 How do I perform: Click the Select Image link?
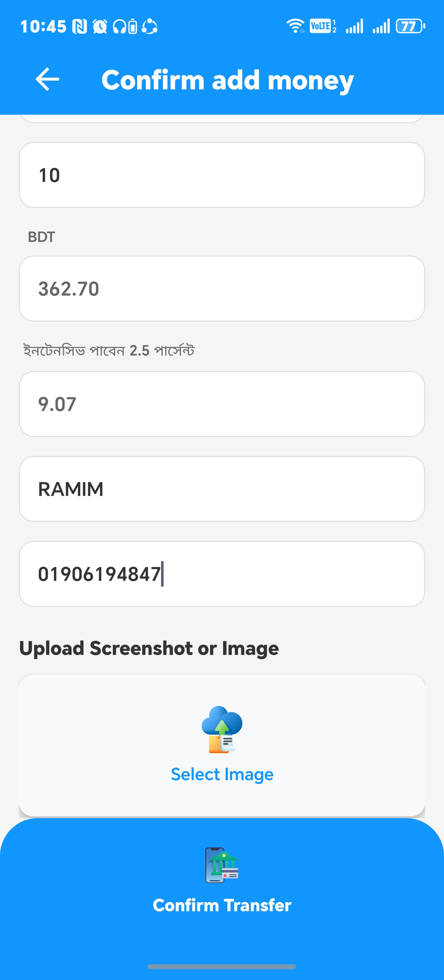(222, 774)
